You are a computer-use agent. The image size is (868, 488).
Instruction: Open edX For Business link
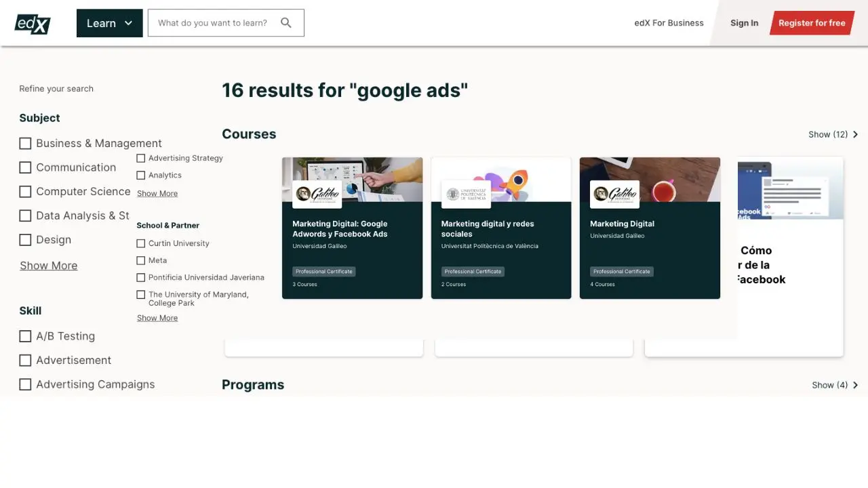[669, 23]
